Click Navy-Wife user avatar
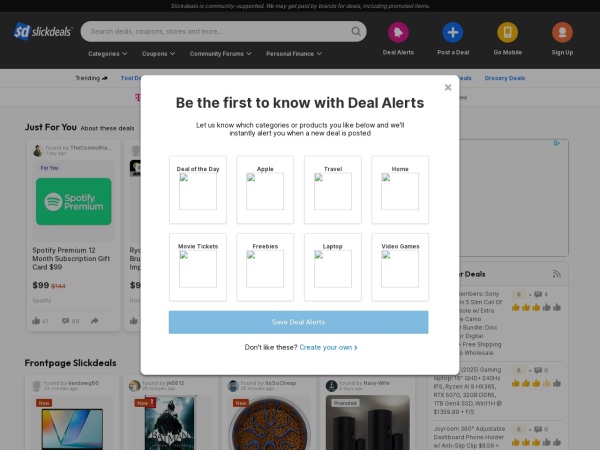The image size is (600, 450). pyautogui.click(x=331, y=386)
